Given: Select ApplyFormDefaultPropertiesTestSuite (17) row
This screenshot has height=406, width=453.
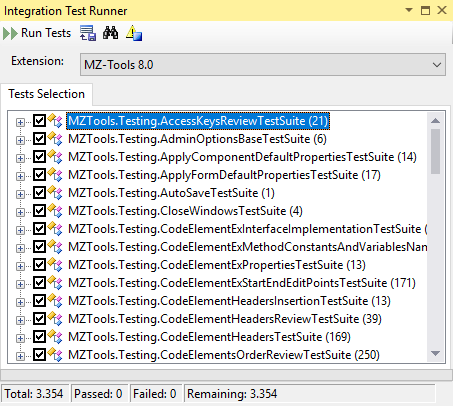Looking at the screenshot, I should pyautogui.click(x=224, y=175).
